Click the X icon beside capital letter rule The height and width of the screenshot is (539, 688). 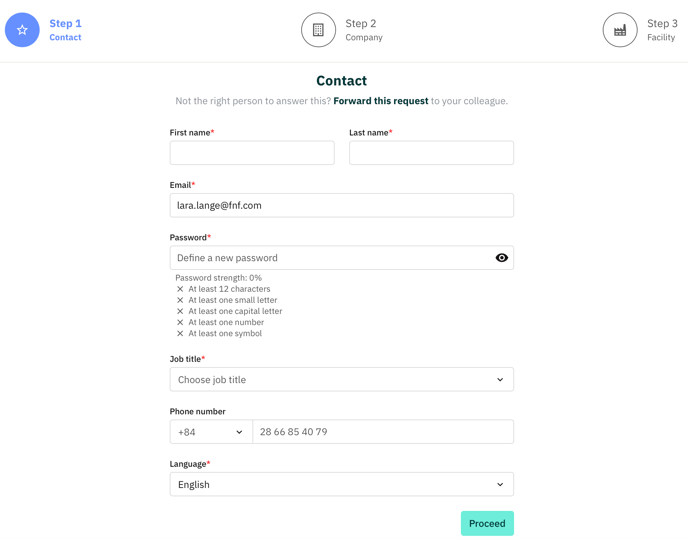click(x=180, y=311)
